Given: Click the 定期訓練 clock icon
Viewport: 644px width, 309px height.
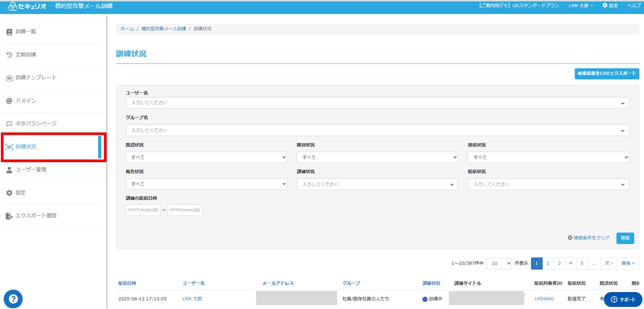Looking at the screenshot, I should [9, 55].
